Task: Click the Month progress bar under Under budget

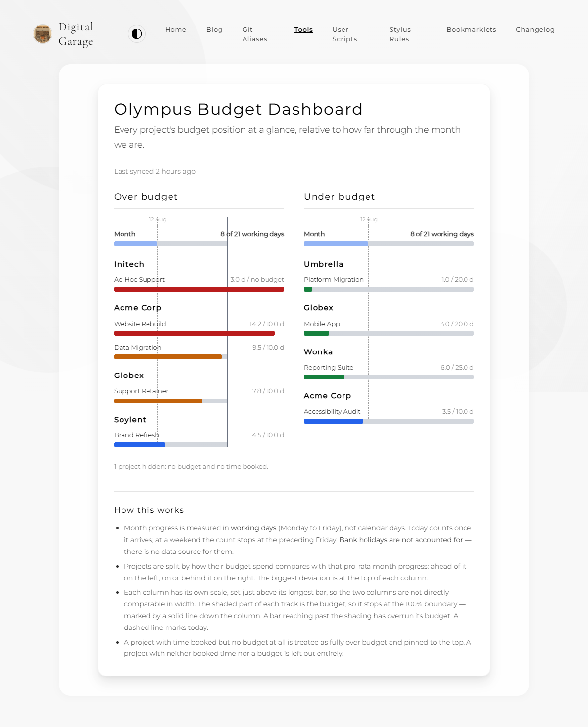Action: [x=389, y=244]
